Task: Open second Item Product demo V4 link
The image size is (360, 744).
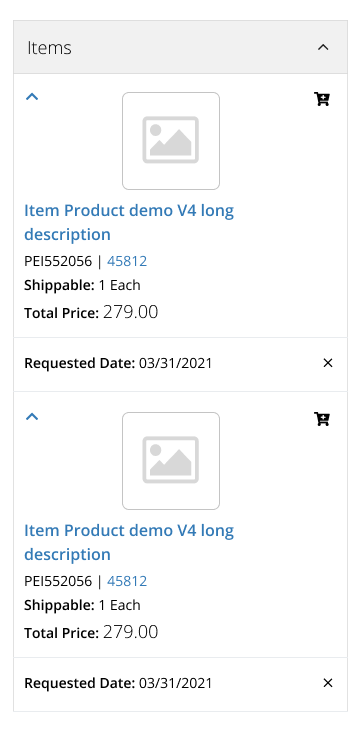Action: click(x=129, y=542)
